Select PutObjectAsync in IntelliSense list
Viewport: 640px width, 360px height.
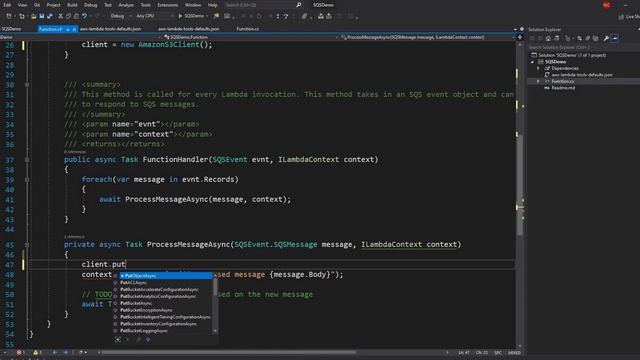click(x=166, y=276)
